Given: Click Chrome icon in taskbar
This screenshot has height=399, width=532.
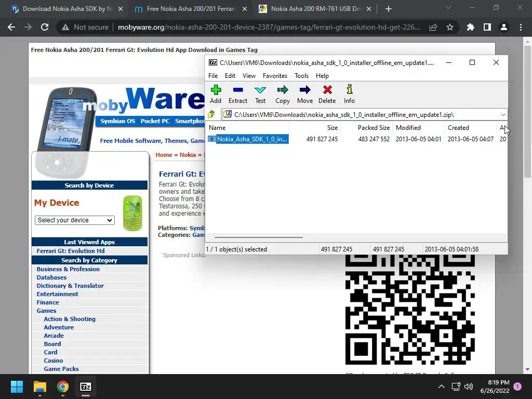Looking at the screenshot, I should 63,387.
